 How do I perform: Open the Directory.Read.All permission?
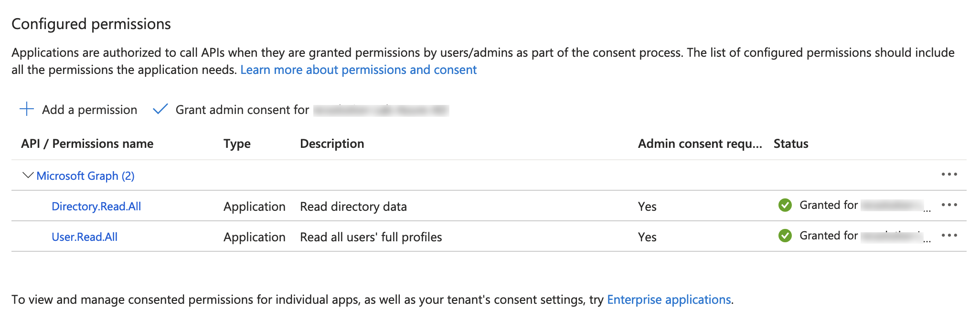coord(96,206)
